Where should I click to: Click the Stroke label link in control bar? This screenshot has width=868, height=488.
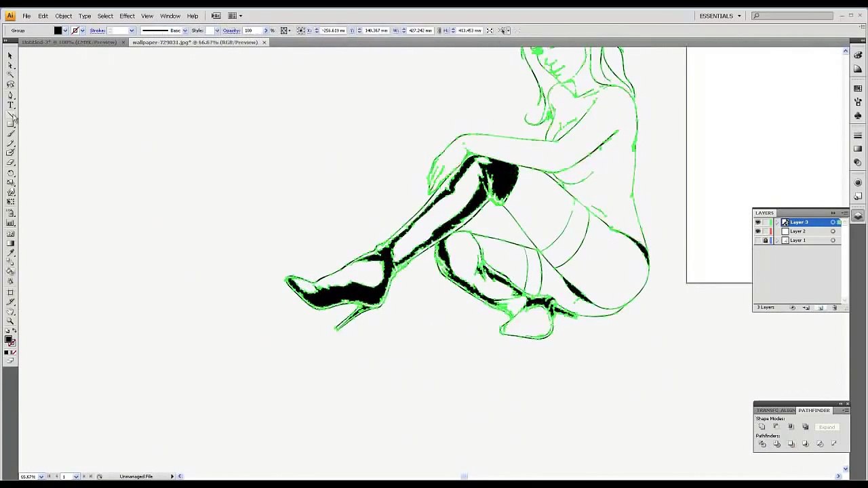(x=97, y=30)
